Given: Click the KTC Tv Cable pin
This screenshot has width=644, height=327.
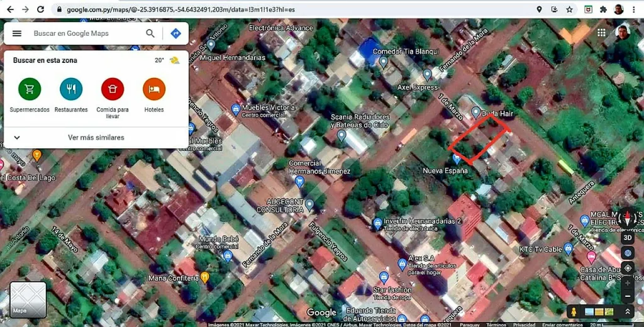Looking at the screenshot, I should (x=569, y=248).
